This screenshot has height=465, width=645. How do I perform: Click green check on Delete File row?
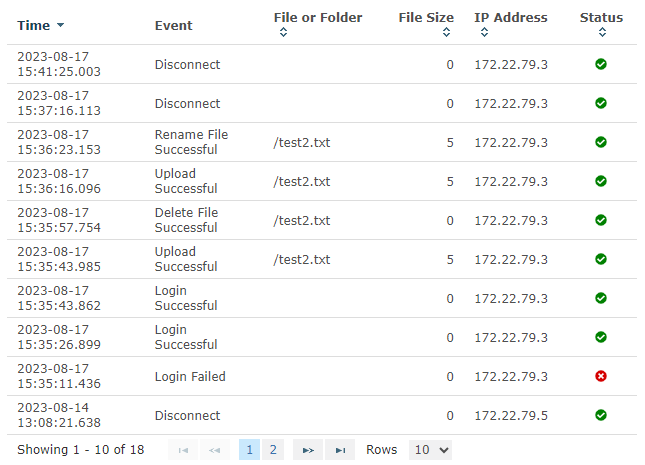(601, 220)
